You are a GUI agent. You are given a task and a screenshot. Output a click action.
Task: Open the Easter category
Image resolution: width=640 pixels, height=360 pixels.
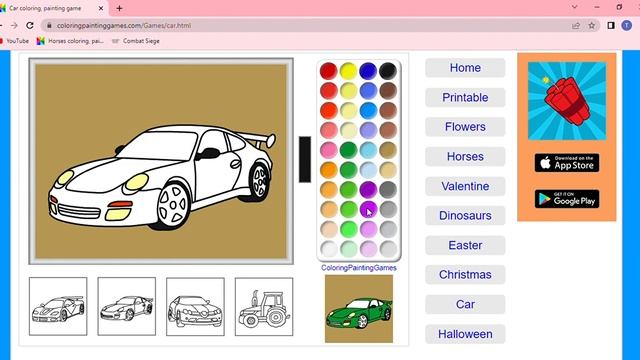[x=465, y=245]
